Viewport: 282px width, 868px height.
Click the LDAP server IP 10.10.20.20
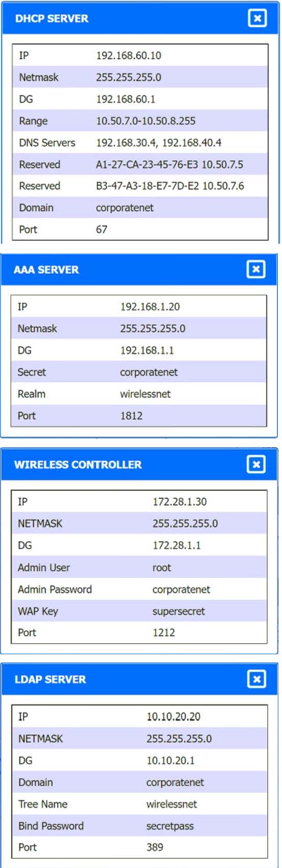(173, 717)
